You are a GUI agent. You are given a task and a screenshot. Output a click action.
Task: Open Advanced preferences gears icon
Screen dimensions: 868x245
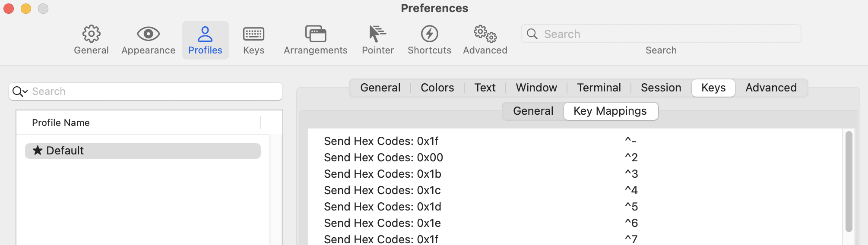pos(485,34)
